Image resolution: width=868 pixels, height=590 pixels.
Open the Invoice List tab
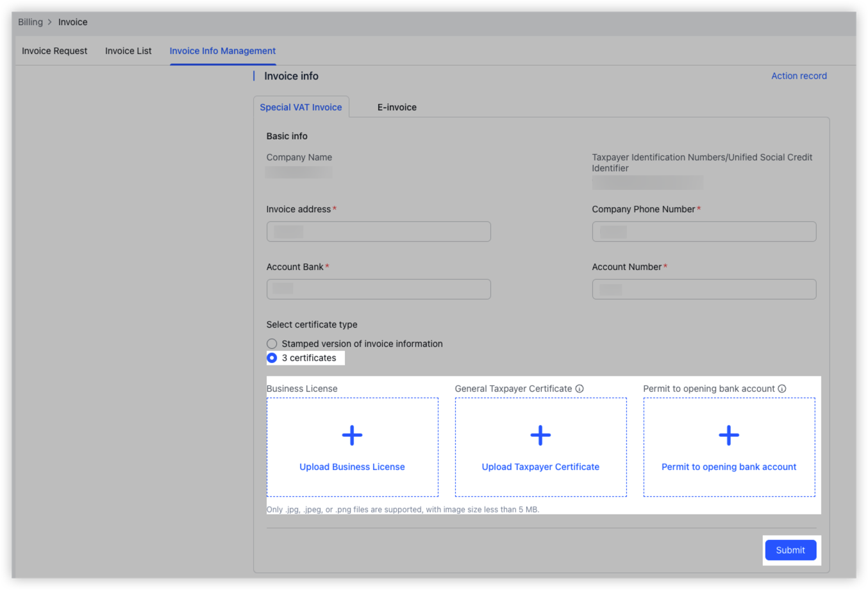(128, 51)
